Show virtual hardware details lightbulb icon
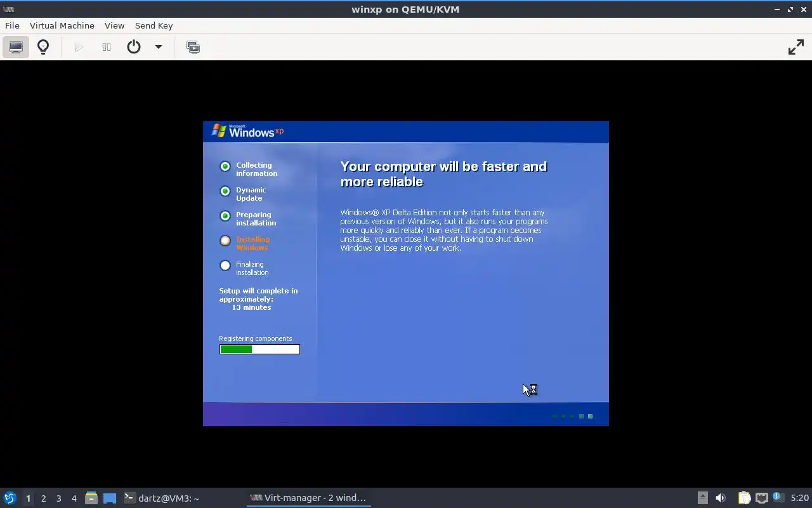This screenshot has width=812, height=508. pos(43,47)
